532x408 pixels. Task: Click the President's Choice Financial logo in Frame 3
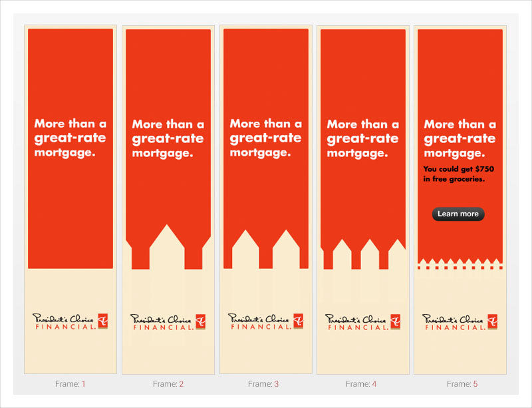265,321
